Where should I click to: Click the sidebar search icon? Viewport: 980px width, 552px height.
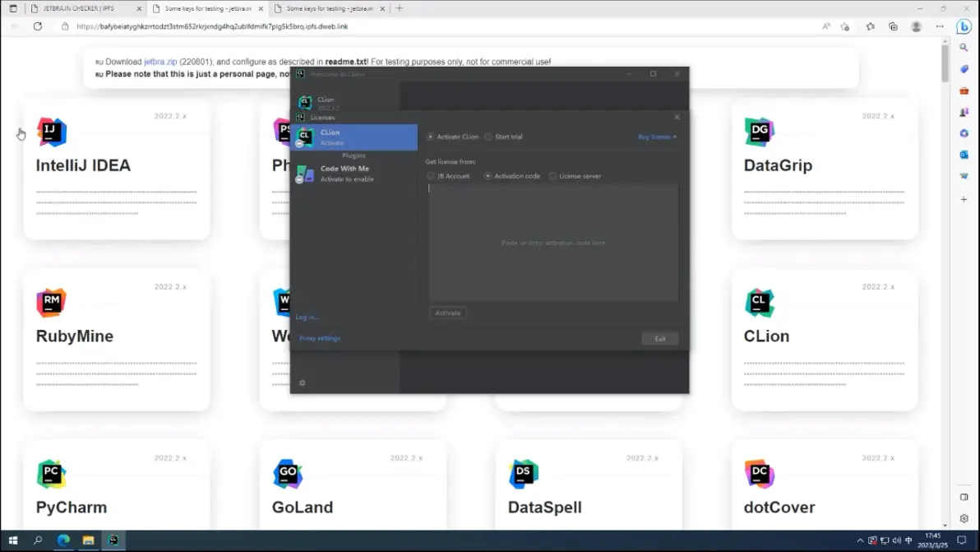(964, 48)
